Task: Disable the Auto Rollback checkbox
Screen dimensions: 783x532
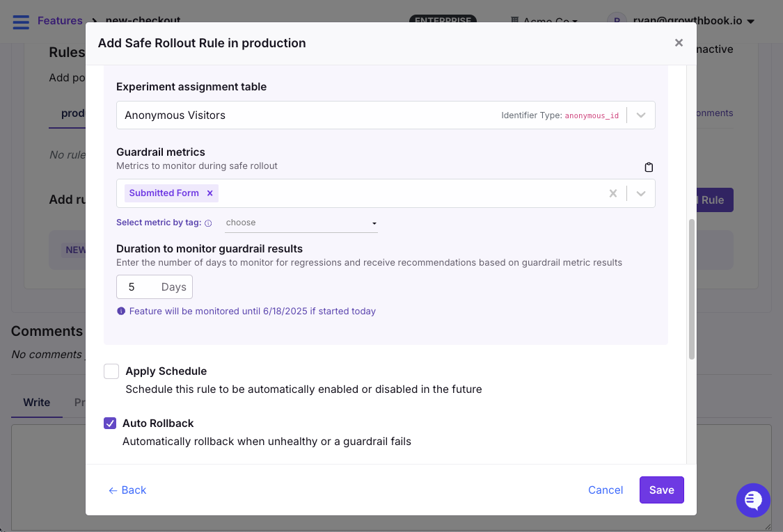Action: tap(110, 423)
